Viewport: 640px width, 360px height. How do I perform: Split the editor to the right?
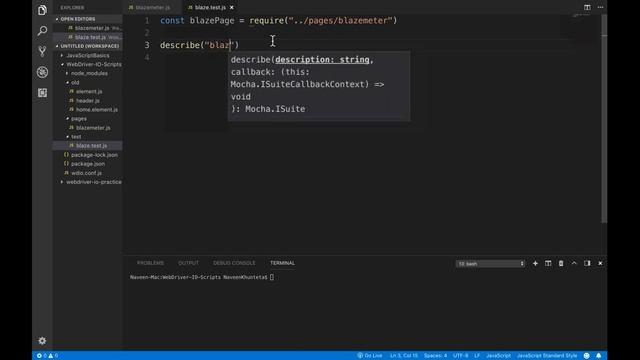(587, 7)
